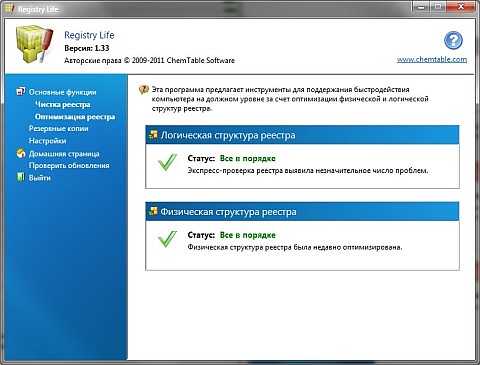Click green checkmark in physical structure panel

pyautogui.click(x=167, y=239)
